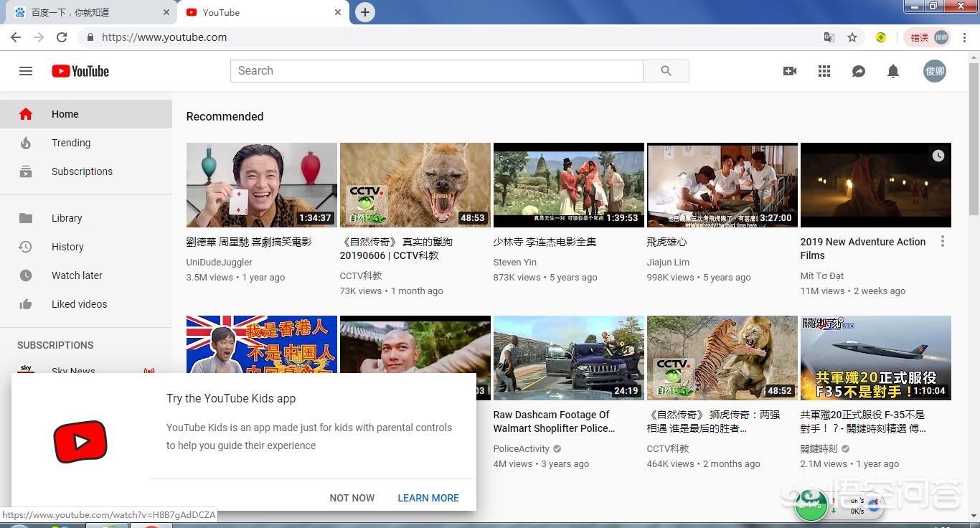
Task: Open the Stephen Chow comedy thumbnail
Action: pos(262,185)
